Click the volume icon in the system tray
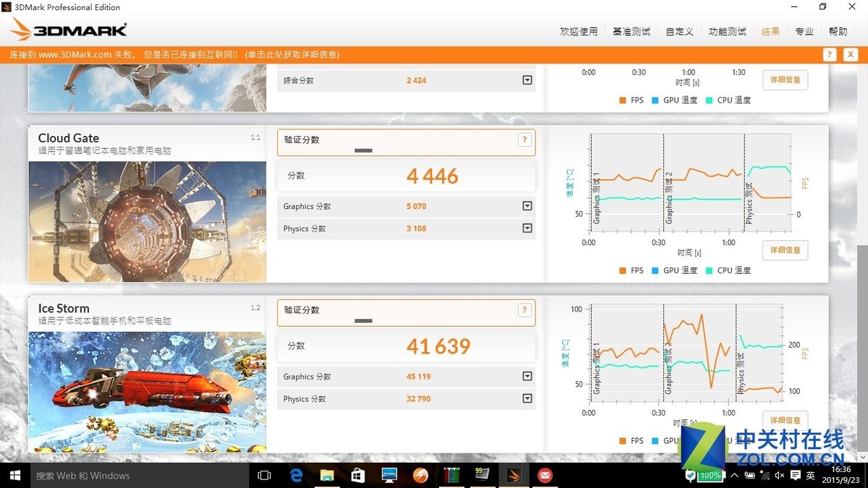This screenshot has height=488, width=868. click(x=779, y=475)
